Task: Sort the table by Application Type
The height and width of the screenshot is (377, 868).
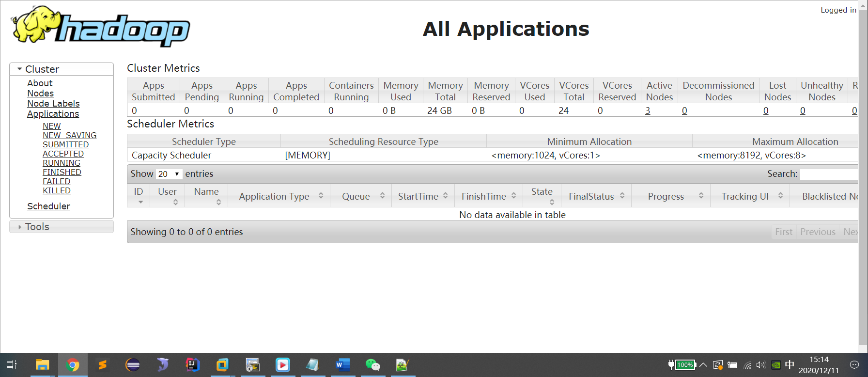Action: tap(279, 196)
